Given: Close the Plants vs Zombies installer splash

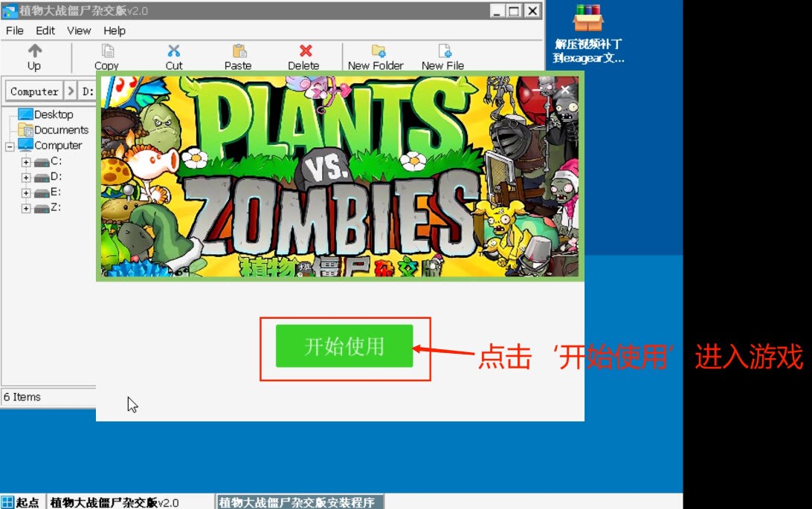Looking at the screenshot, I should [565, 89].
